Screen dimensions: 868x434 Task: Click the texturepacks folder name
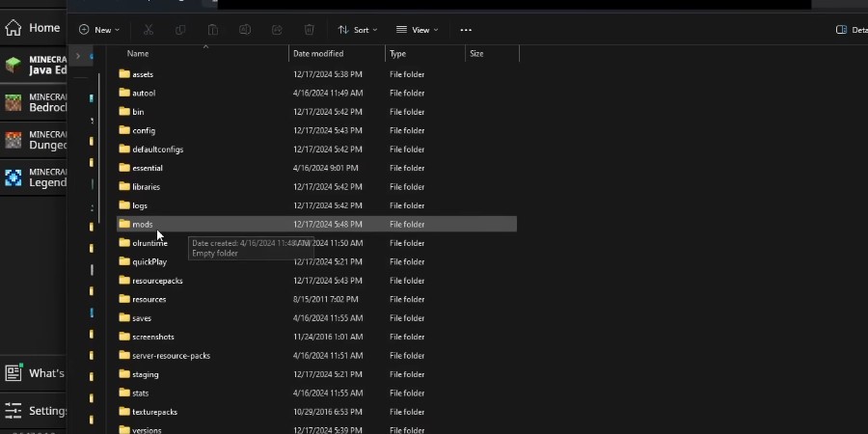155,412
